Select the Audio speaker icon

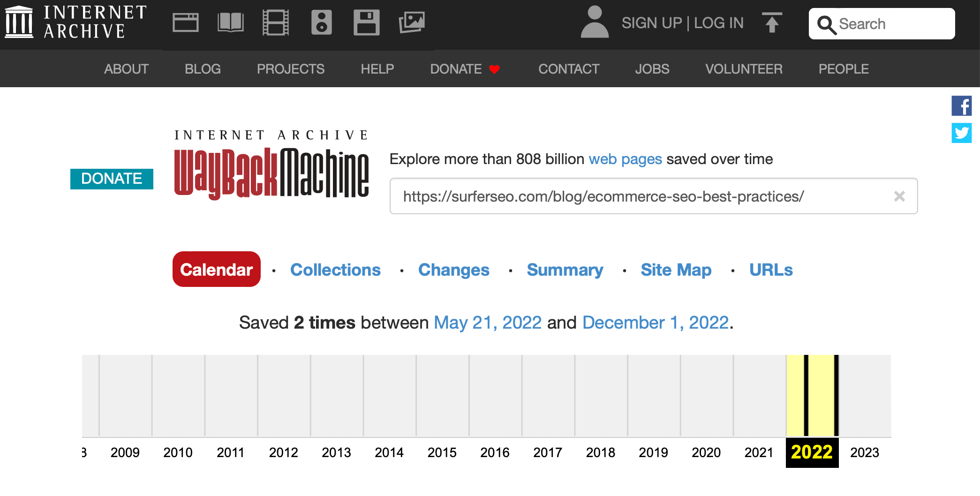[x=321, y=22]
